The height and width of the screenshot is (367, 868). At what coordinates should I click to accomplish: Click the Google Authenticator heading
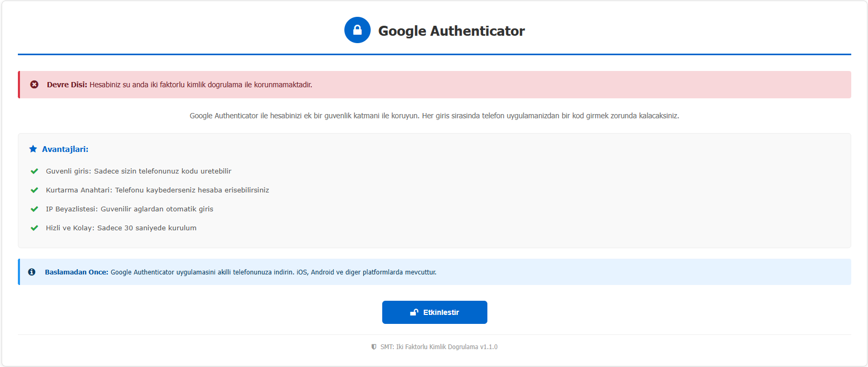[x=451, y=31]
